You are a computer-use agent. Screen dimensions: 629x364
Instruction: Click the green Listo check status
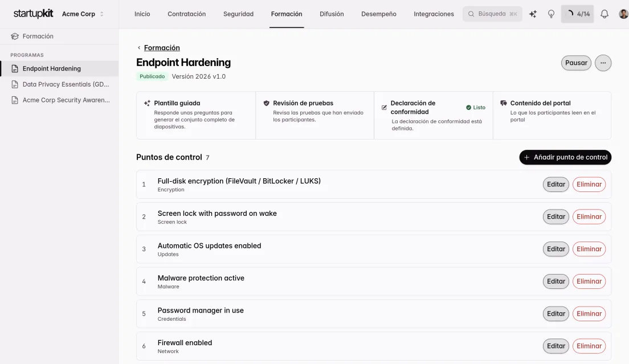[x=476, y=108]
